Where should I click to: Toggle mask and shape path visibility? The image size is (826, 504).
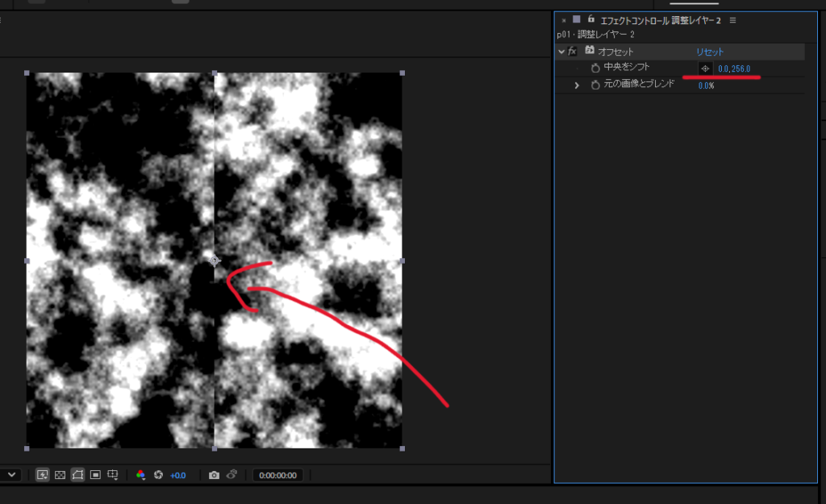[77, 475]
